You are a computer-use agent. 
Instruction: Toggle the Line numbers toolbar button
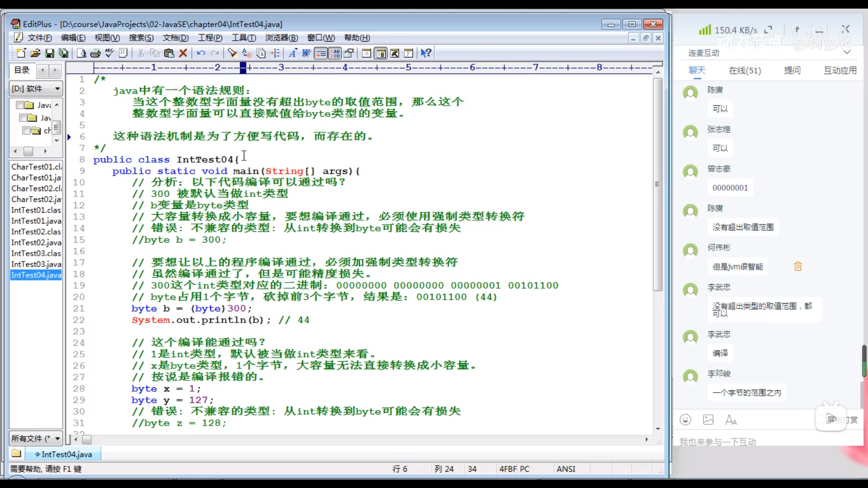[x=335, y=53]
